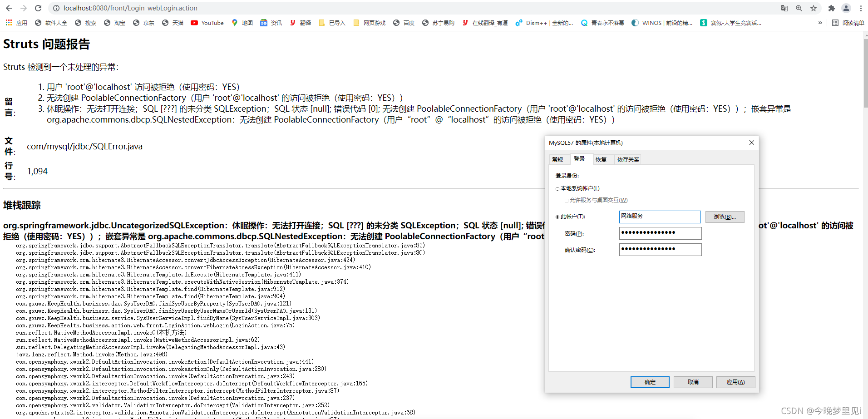Viewport: 868px width, 419px height.
Task: Click the 密码 password field
Action: (x=660, y=233)
